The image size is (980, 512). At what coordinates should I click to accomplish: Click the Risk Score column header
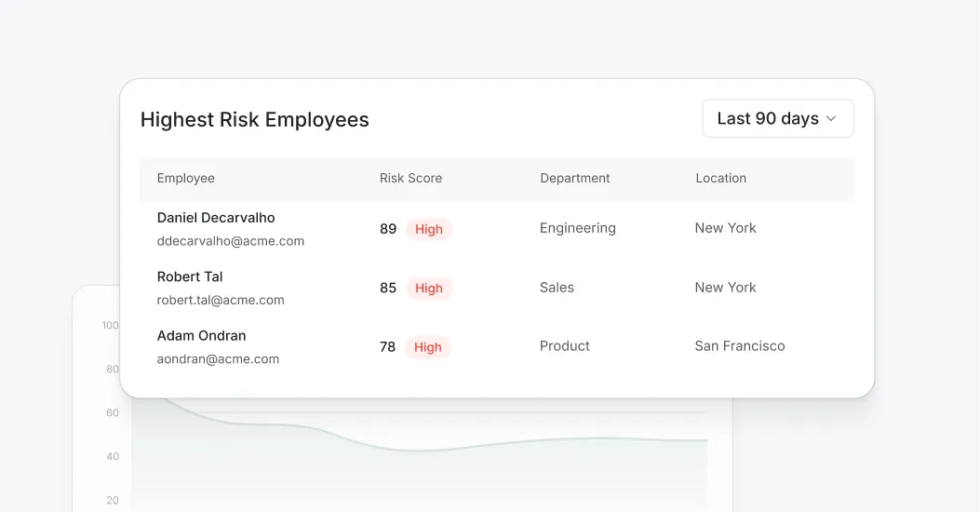click(410, 178)
